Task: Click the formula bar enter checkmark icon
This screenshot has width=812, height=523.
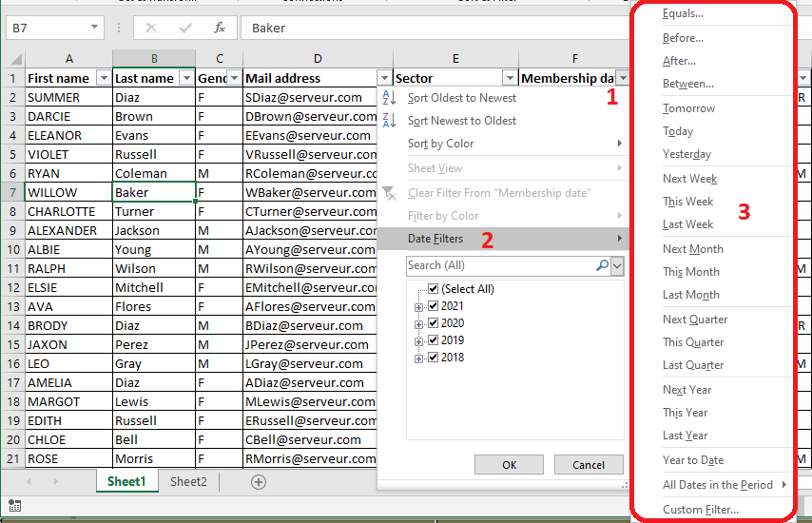Action: point(185,29)
